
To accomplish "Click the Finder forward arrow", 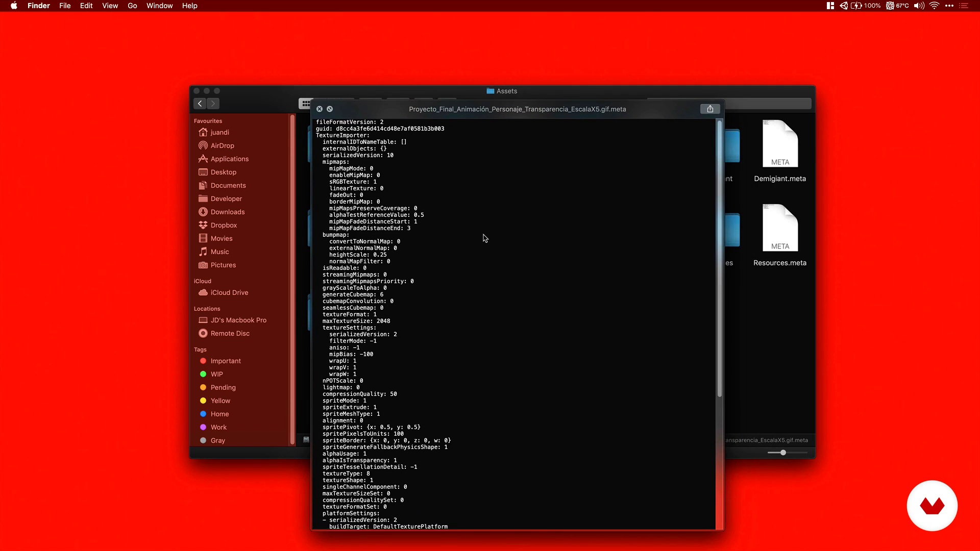I will 213,104.
